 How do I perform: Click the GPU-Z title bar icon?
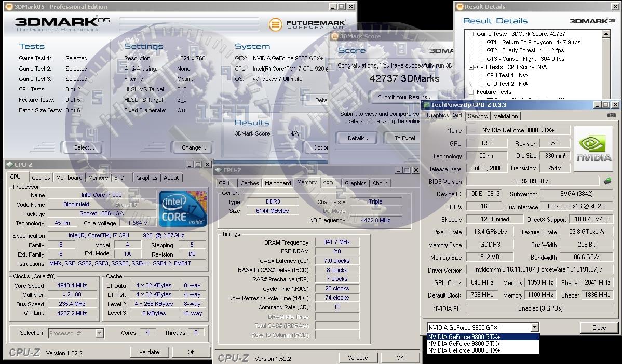(x=427, y=105)
